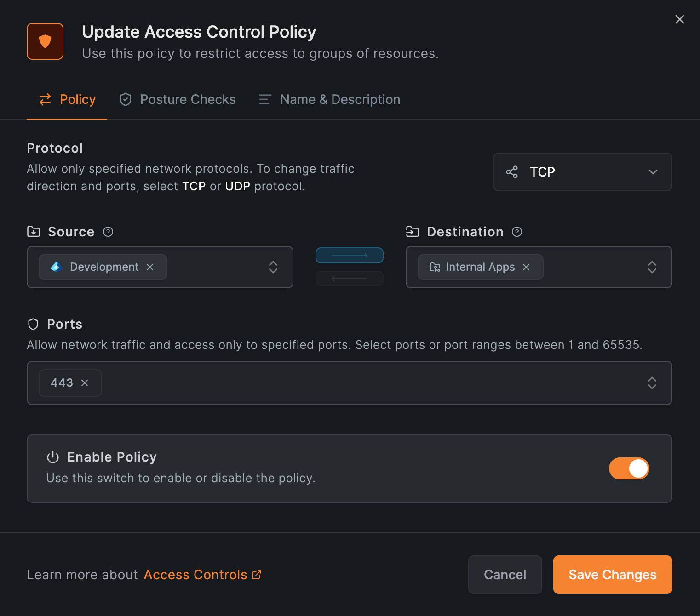Screen dimensions: 700x616
Task: Open the TCP protocol dropdown
Action: (583, 172)
